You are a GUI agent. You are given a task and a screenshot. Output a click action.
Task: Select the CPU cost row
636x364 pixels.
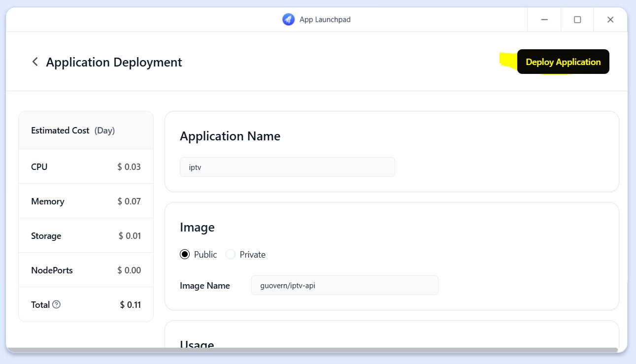click(86, 167)
